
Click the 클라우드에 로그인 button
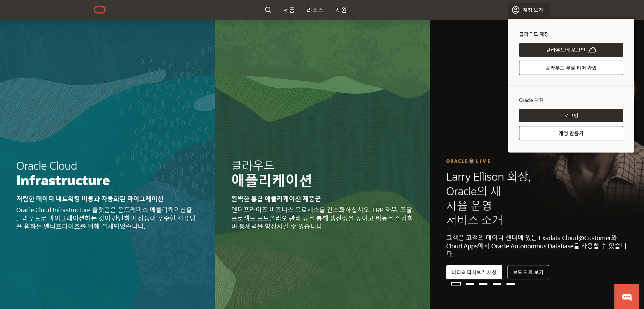[571, 50]
